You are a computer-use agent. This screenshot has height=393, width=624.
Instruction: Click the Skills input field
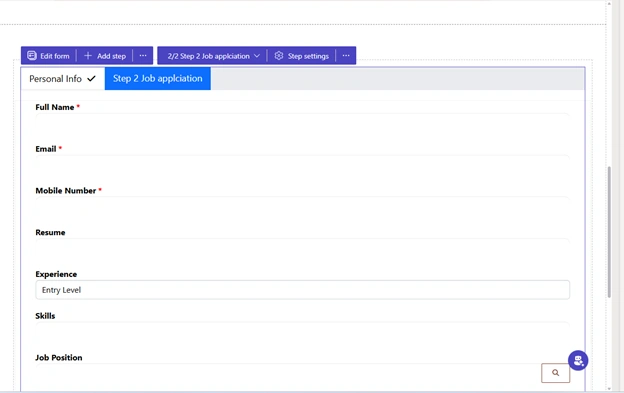[302, 332]
